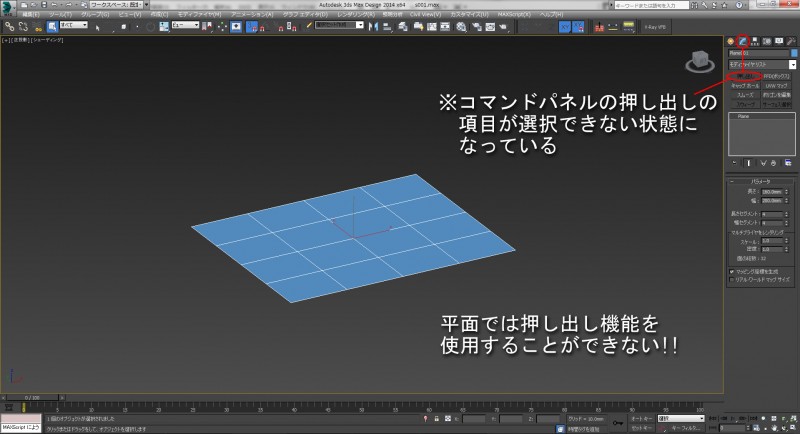Click the FFD (Box) modifier button
The height and width of the screenshot is (434, 800).
click(x=777, y=75)
